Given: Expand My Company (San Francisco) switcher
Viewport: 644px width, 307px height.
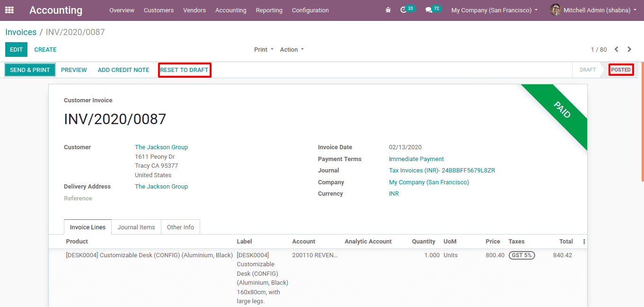Looking at the screenshot, I should (x=494, y=10).
